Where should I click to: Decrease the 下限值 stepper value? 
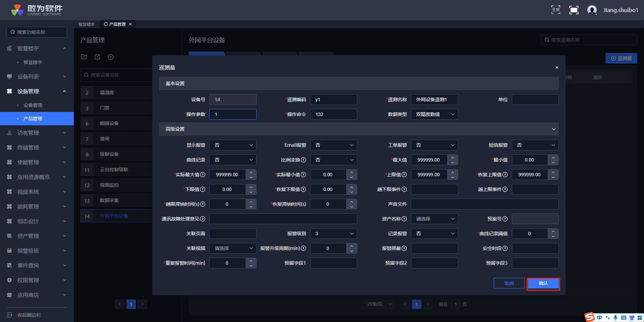tap(251, 192)
